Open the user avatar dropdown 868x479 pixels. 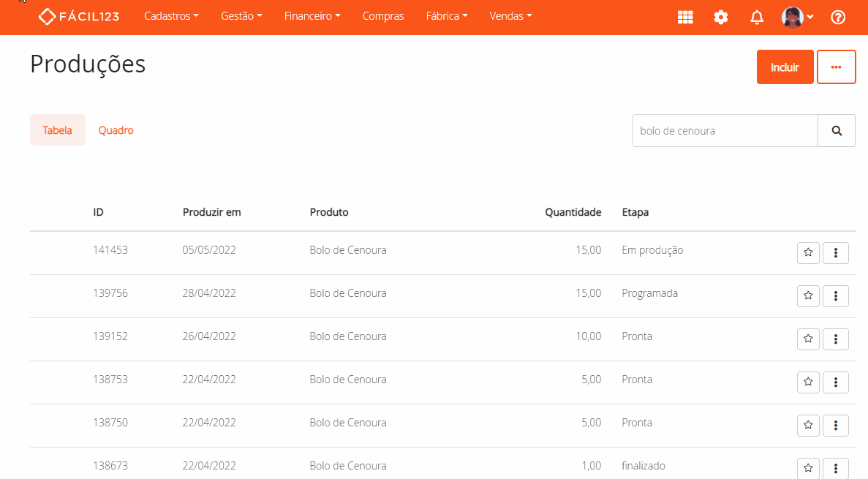798,18
